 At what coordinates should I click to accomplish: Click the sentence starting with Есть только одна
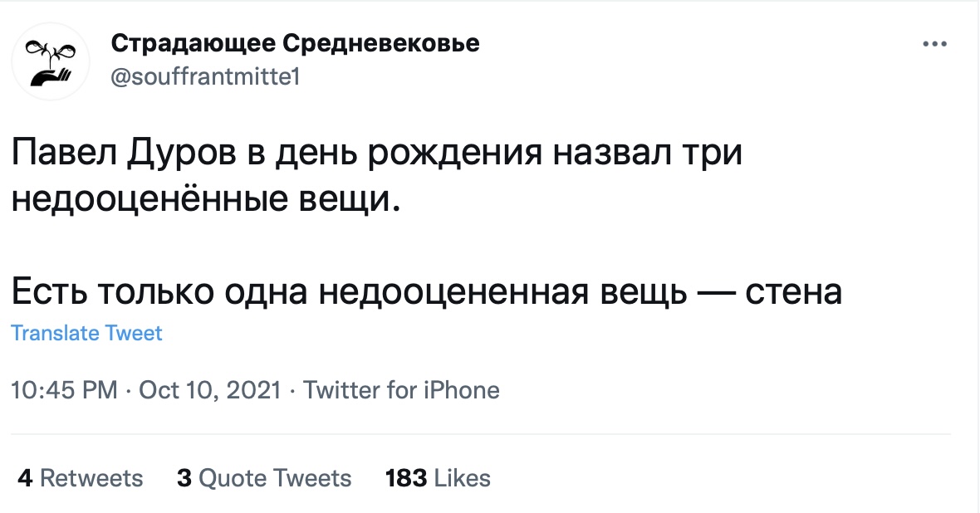pyautogui.click(x=427, y=291)
